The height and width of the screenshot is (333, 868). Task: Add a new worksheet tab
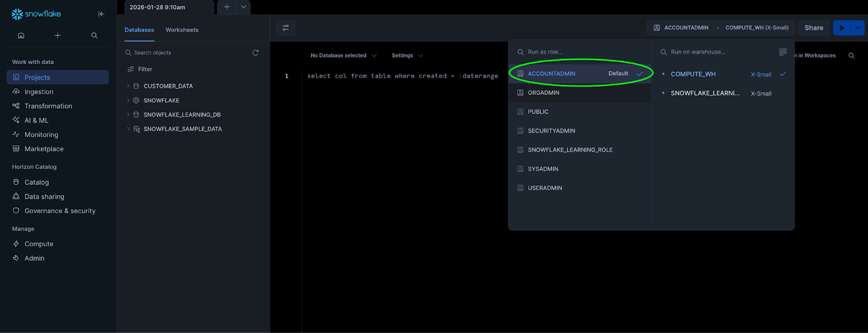[227, 7]
